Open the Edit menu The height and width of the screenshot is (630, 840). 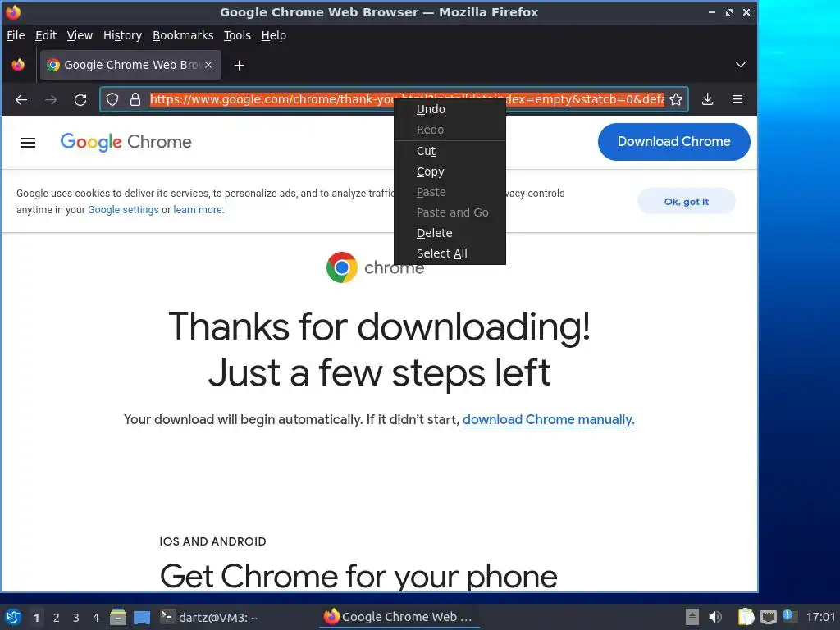(46, 35)
